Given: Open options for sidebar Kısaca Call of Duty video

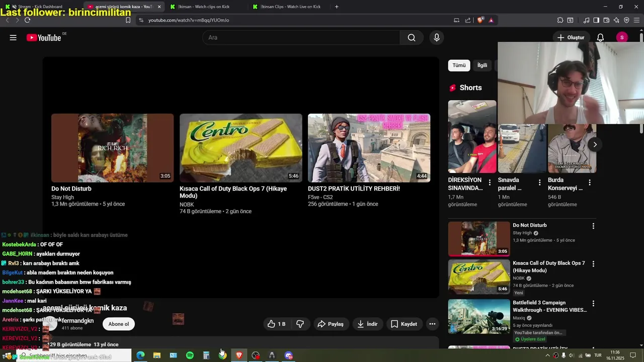Looking at the screenshot, I should coord(593,264).
